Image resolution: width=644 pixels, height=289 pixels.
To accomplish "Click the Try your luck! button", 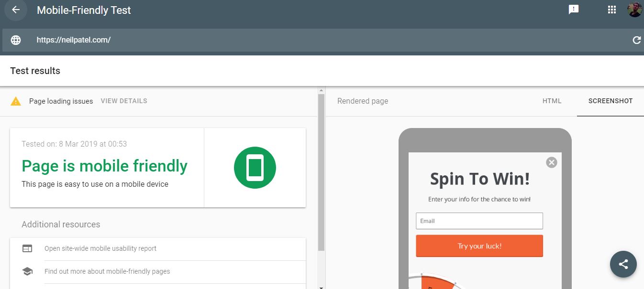I will point(479,246).
